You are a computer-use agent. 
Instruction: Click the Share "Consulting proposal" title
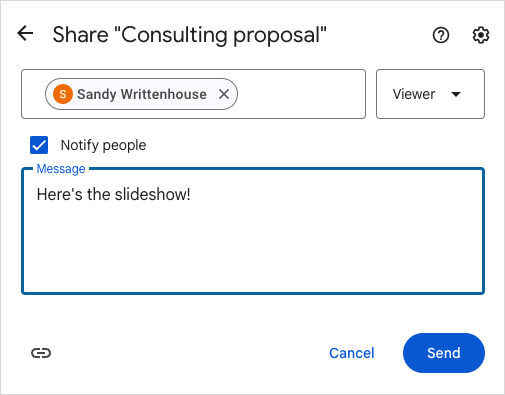(x=189, y=35)
